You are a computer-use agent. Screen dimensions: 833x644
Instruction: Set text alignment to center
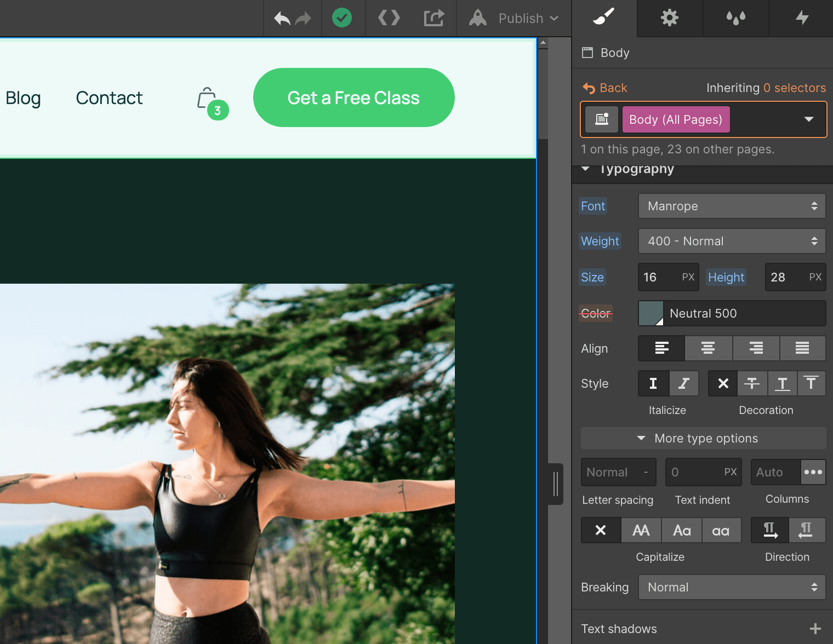(x=708, y=348)
